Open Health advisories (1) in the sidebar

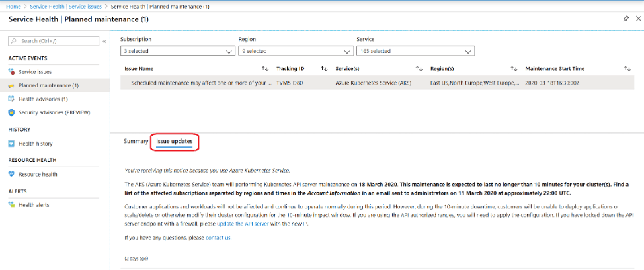[x=43, y=99]
